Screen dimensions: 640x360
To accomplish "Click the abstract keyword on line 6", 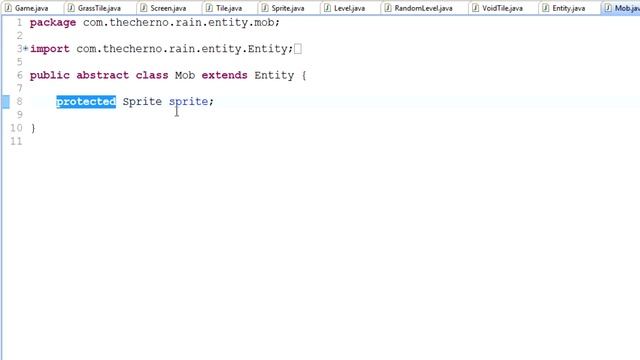I will (102, 75).
